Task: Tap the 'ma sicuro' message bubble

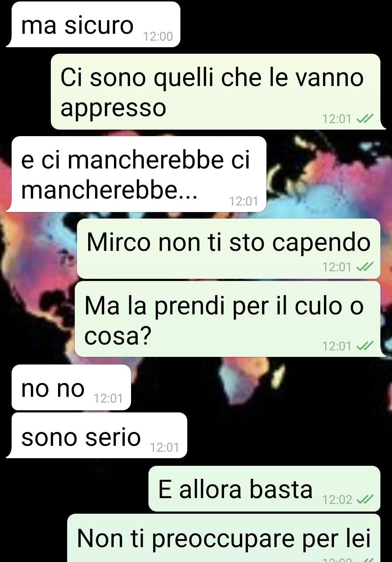Action: pyautogui.click(x=94, y=25)
